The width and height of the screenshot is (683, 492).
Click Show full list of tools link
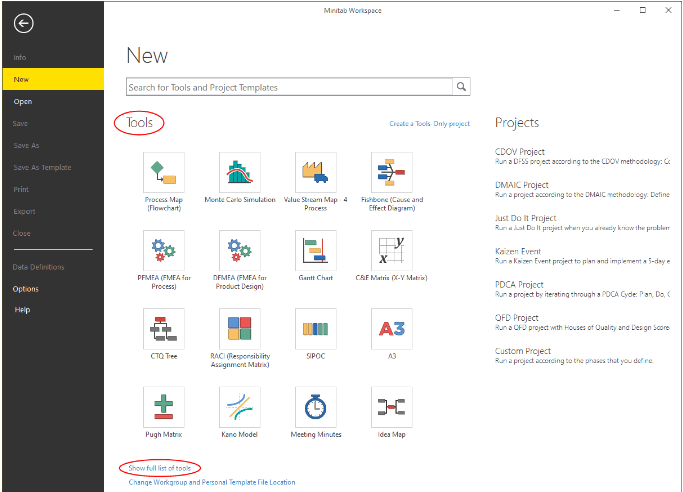[160, 468]
